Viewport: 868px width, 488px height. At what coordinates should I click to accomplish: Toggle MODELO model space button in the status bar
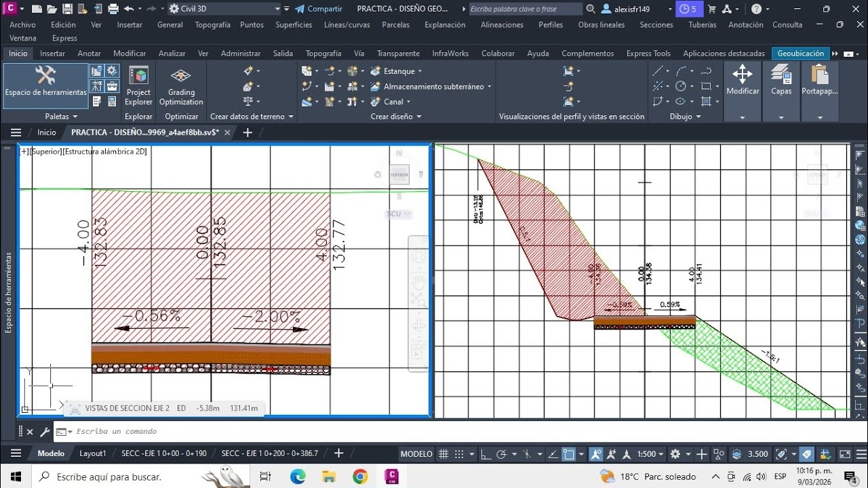pyautogui.click(x=416, y=454)
